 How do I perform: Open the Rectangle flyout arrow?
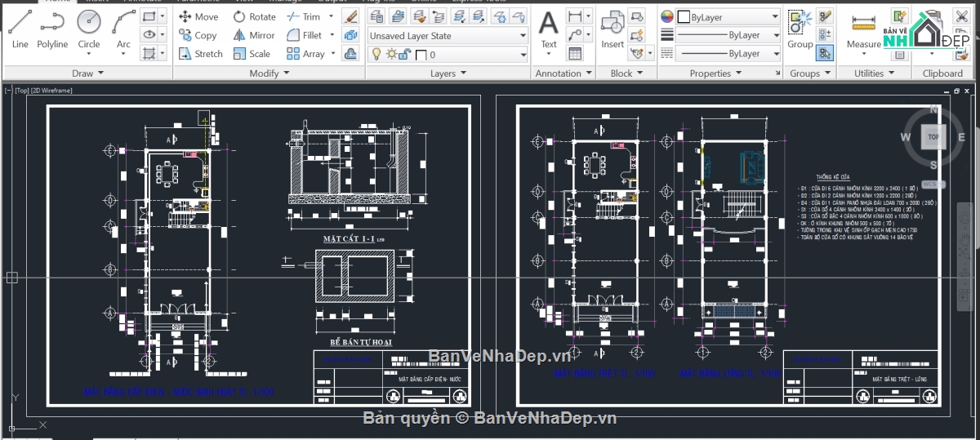[x=162, y=16]
